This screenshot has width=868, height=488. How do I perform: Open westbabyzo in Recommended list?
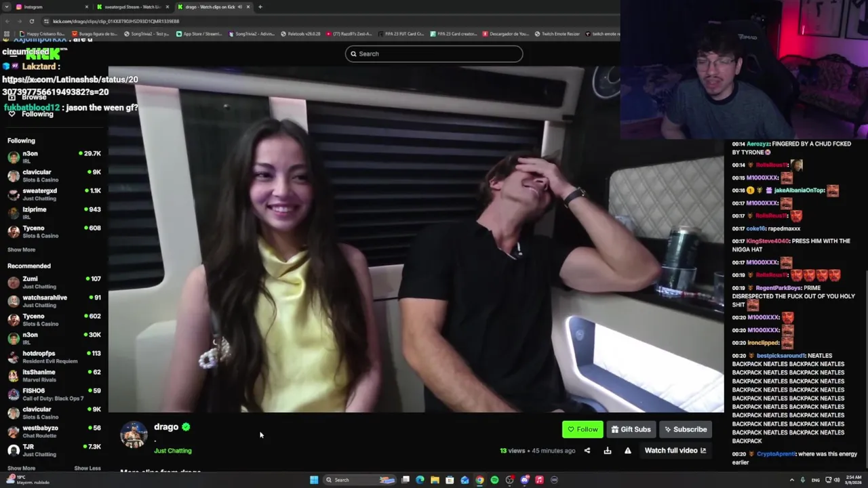[54, 432]
